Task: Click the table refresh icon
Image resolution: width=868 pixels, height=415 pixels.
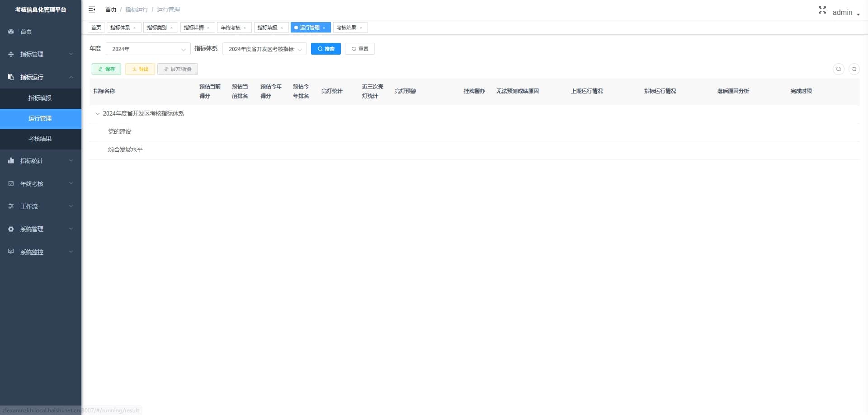Action: pos(854,69)
